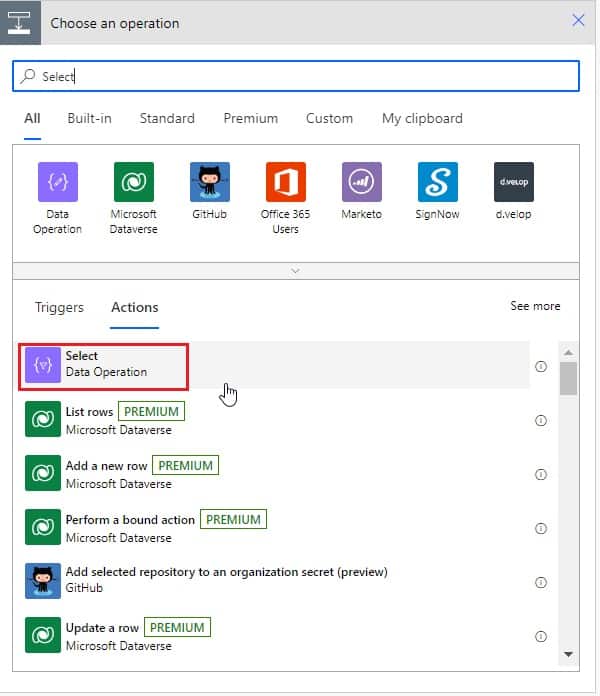Open the d.velop connector icon
This screenshot has height=696, width=600.
tap(514, 182)
